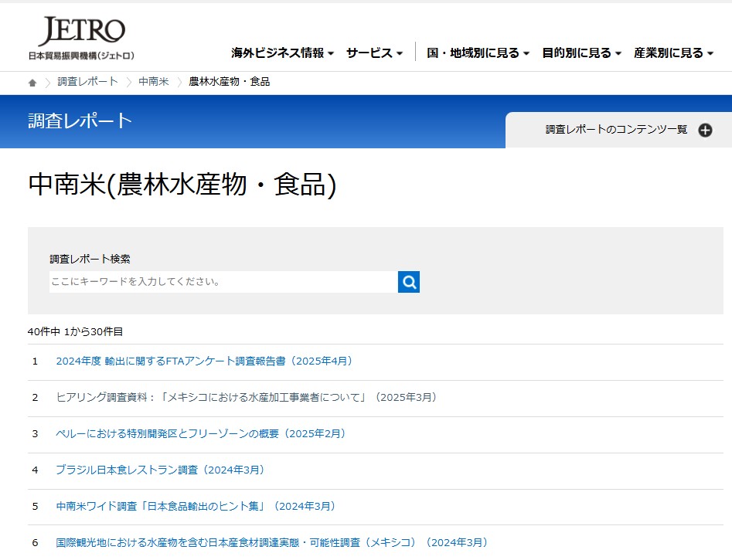
Task: Click the JETRO logo
Action: pyautogui.click(x=80, y=32)
